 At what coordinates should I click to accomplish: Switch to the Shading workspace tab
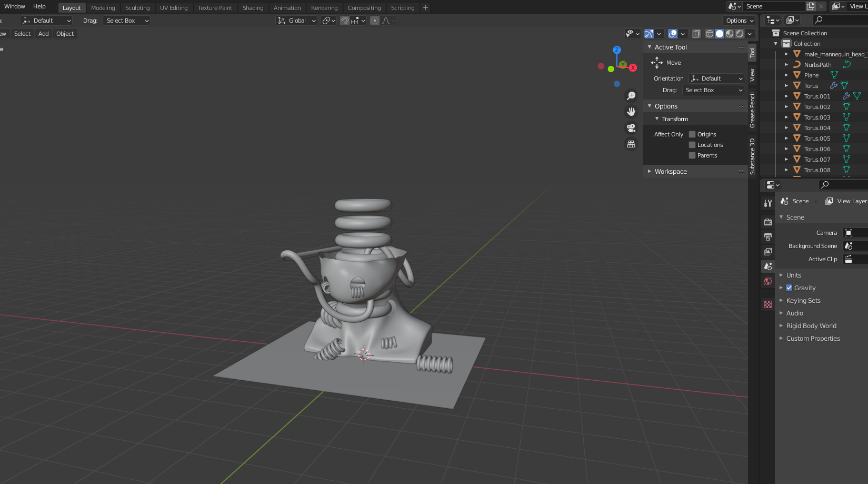pyautogui.click(x=253, y=8)
